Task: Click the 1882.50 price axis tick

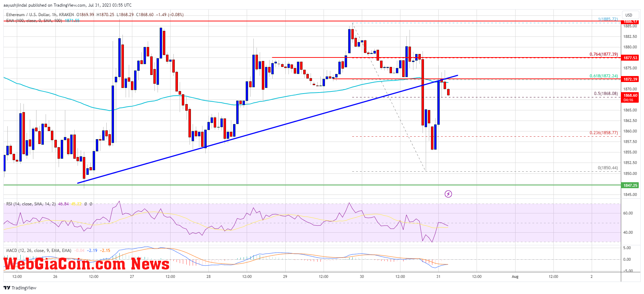Action: (x=630, y=37)
